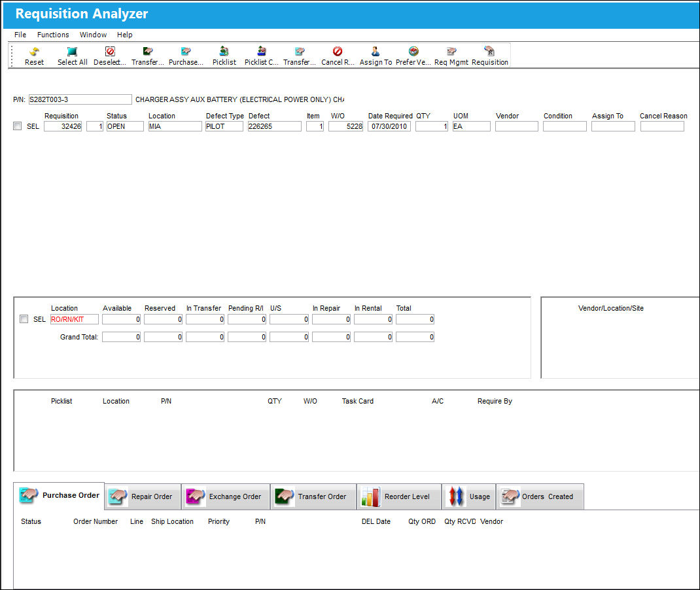
Task: Click the Select All toolbar icon
Action: 73,51
